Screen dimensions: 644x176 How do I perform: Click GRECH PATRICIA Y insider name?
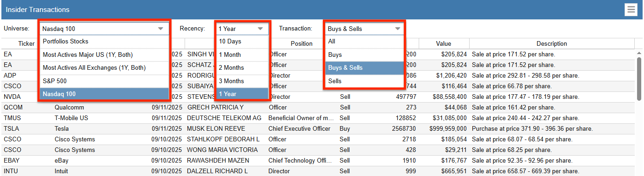pos(215,107)
